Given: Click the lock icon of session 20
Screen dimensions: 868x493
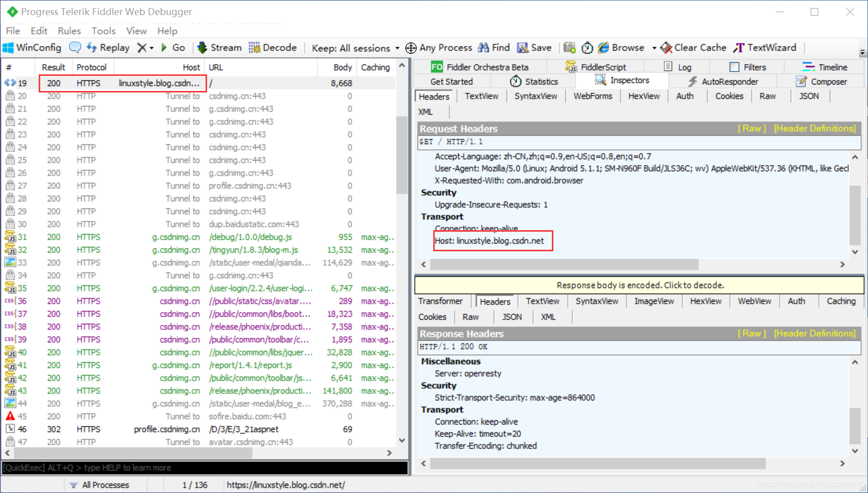Looking at the screenshot, I should [x=10, y=95].
